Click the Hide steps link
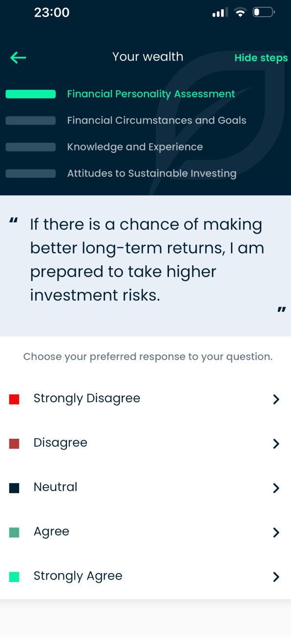 pos(261,58)
